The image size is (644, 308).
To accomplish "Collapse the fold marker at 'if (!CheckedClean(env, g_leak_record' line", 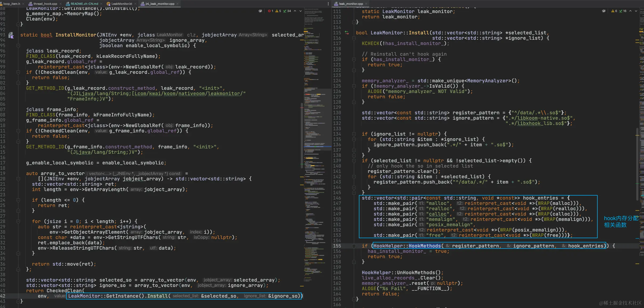I will click(18, 72).
